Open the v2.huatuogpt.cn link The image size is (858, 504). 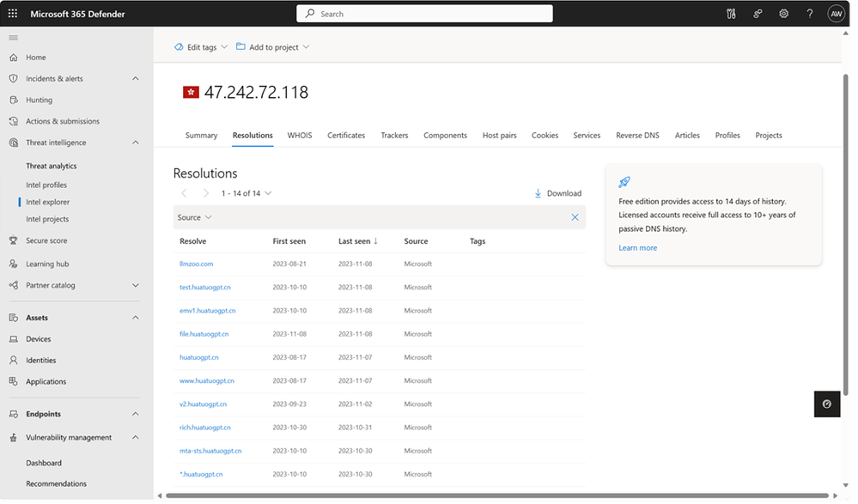click(x=203, y=404)
